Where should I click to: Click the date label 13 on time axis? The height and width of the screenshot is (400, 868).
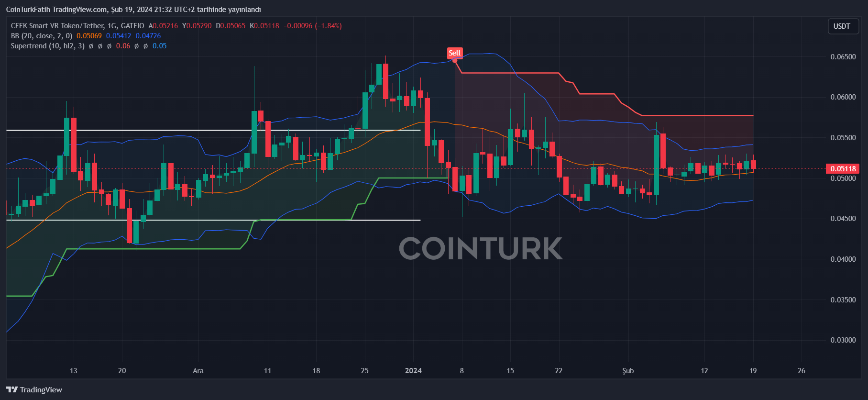[73, 371]
